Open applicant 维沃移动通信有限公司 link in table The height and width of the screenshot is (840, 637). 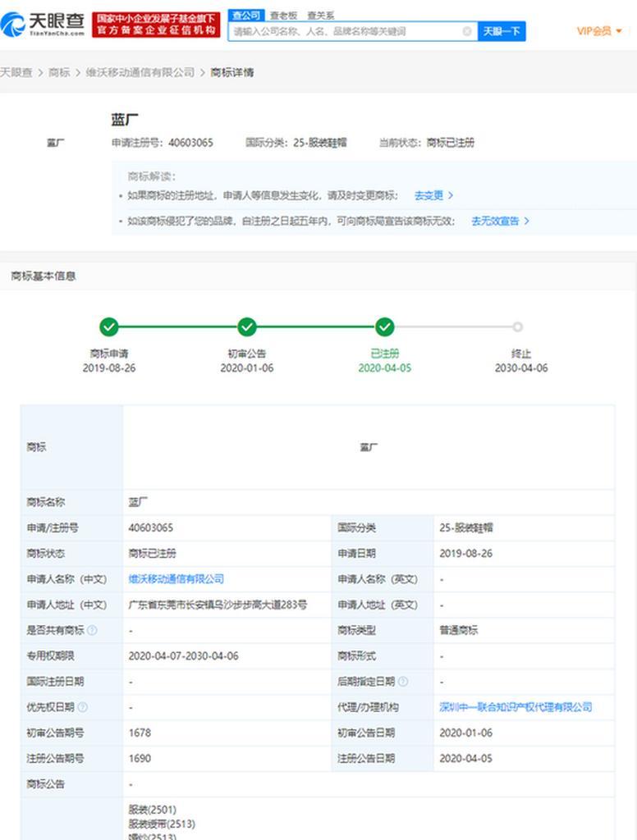tap(176, 579)
